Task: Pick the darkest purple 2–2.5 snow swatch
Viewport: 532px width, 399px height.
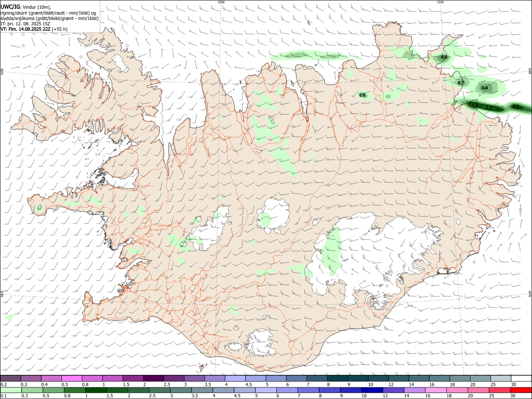Action: [x=153, y=378]
